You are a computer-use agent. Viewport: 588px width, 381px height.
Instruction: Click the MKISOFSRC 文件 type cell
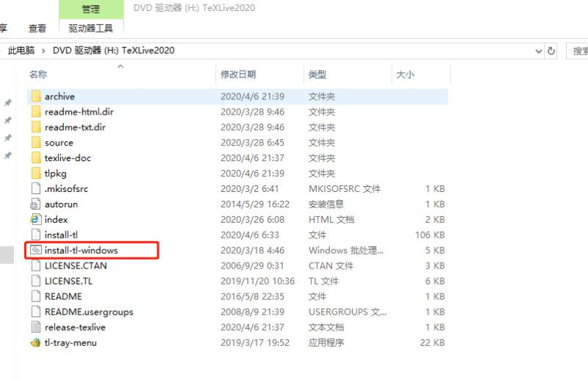344,189
